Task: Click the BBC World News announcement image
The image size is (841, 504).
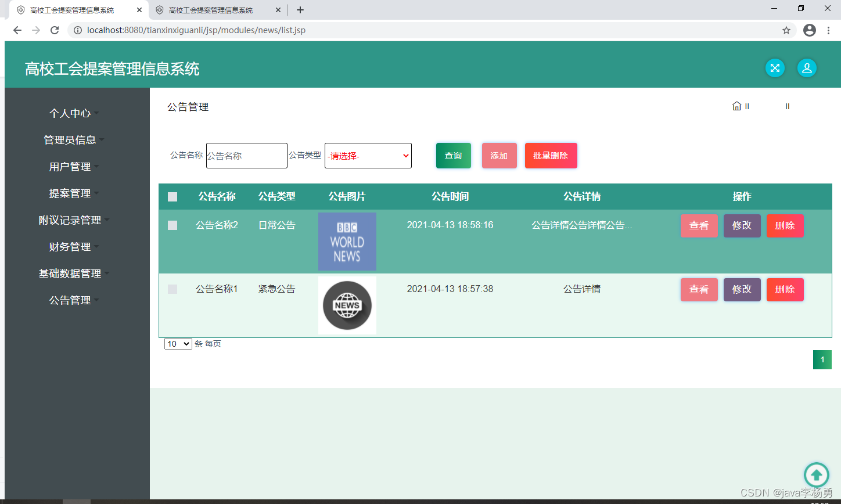Action: coord(347,241)
